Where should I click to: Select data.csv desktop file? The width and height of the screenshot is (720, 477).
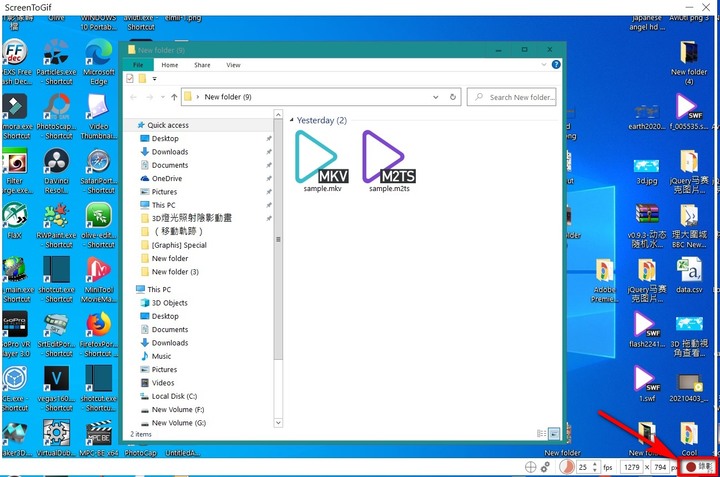point(689,275)
